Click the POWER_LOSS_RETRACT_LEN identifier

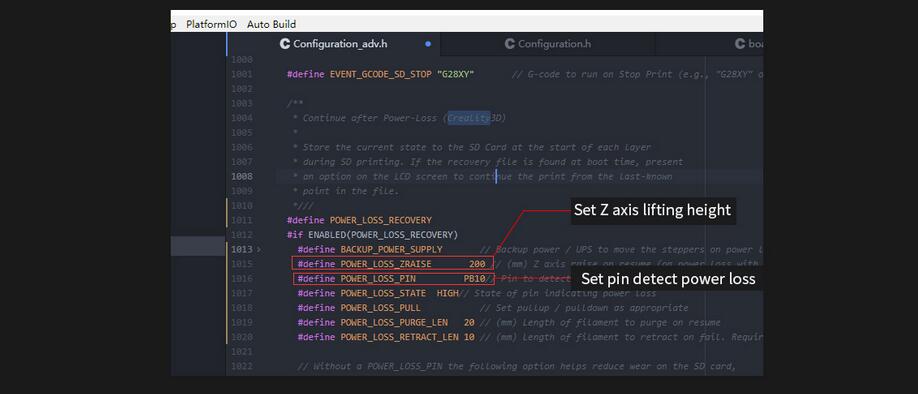tap(399, 337)
